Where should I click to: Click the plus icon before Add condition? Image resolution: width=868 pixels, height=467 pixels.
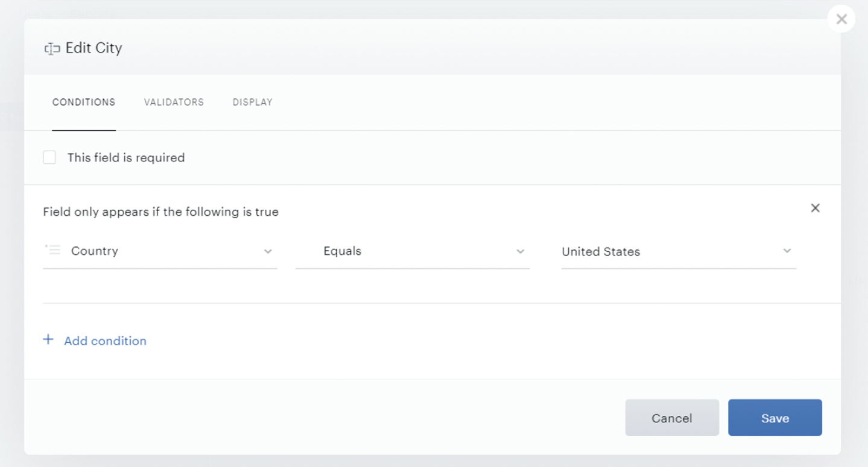48,340
